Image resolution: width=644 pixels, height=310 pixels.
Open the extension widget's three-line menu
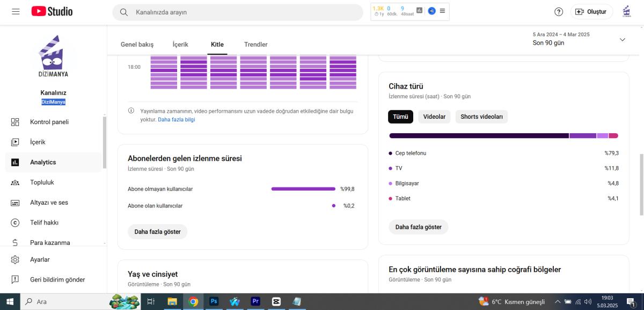[x=442, y=11]
